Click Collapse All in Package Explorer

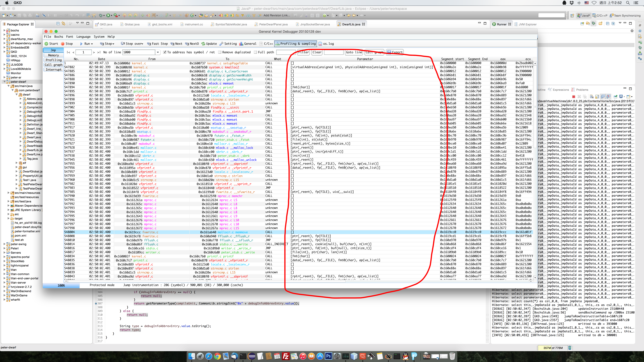(58, 24)
